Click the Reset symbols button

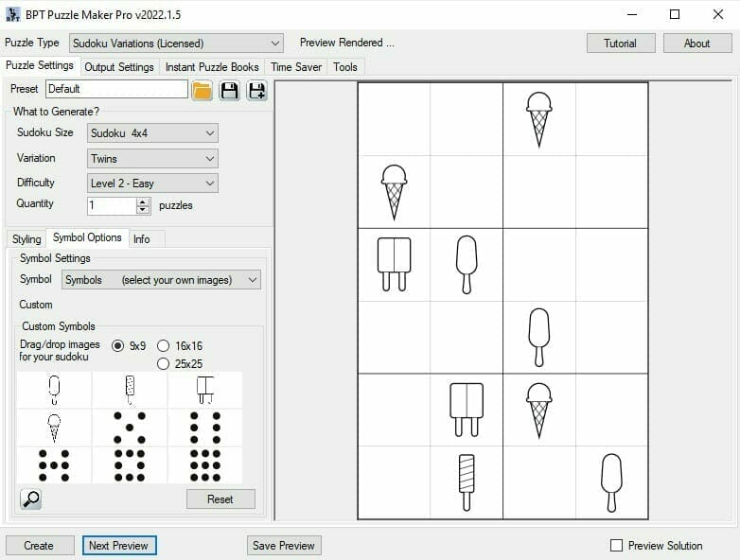coord(220,499)
